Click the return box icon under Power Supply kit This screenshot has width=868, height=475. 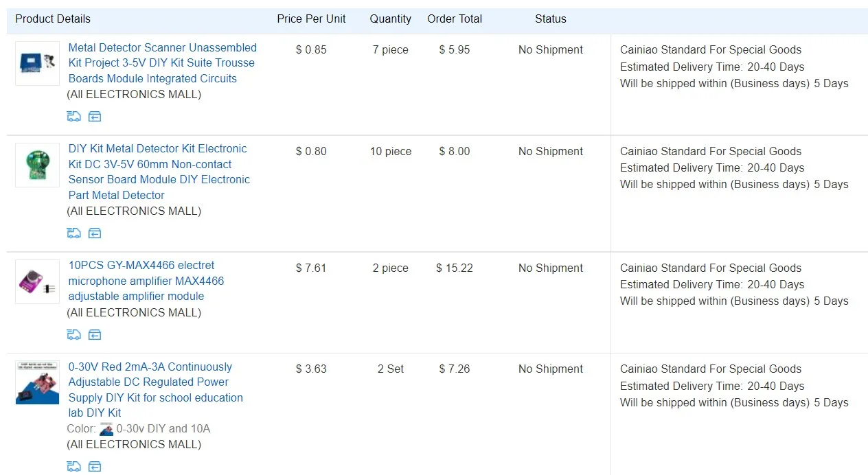tap(95, 467)
